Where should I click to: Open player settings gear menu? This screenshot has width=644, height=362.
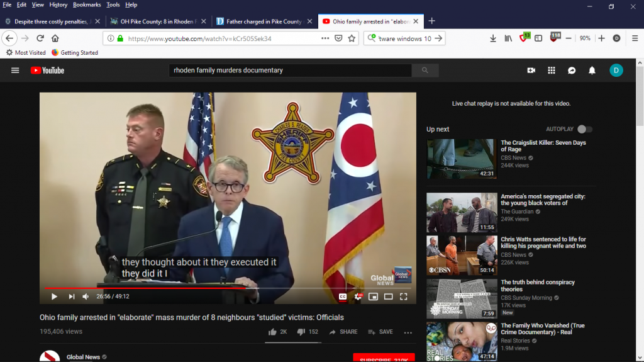click(x=358, y=296)
